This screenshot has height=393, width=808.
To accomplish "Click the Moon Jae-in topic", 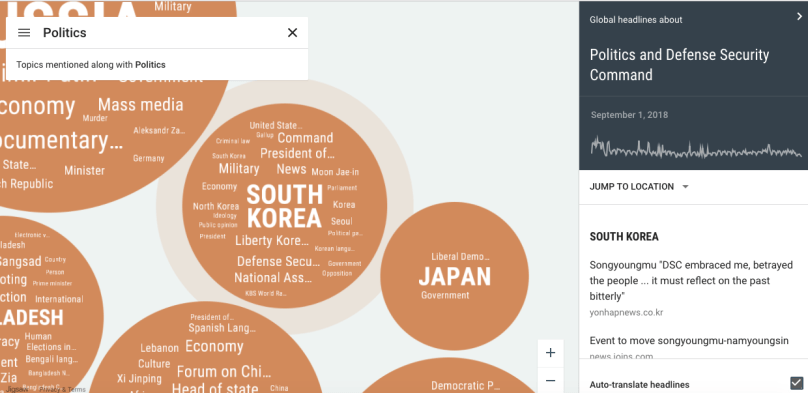I will (335, 172).
